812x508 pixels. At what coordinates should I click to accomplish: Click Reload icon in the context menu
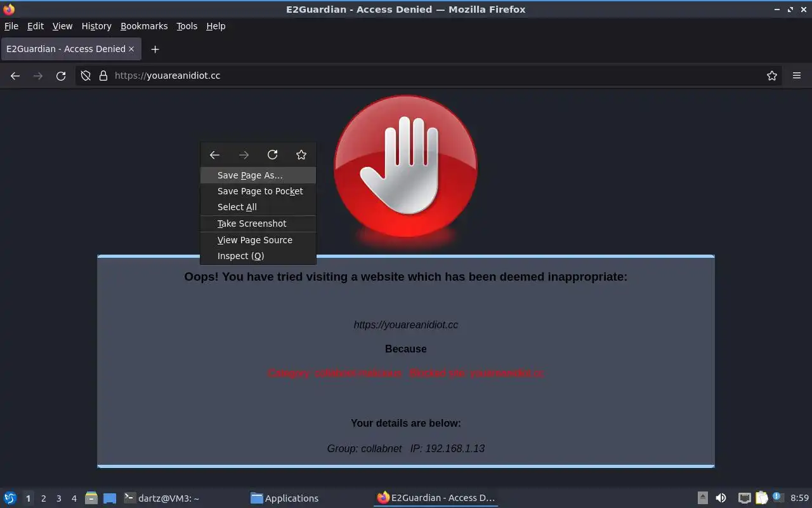point(273,155)
